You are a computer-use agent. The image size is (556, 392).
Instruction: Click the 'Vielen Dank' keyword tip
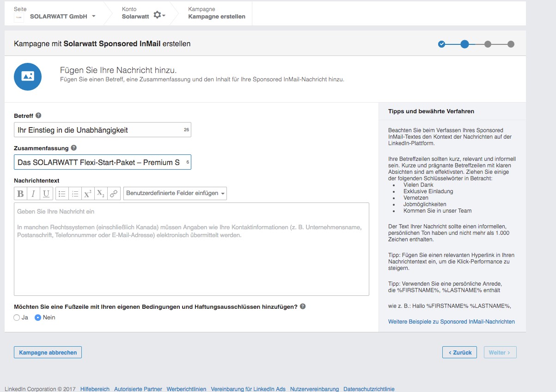click(x=418, y=185)
